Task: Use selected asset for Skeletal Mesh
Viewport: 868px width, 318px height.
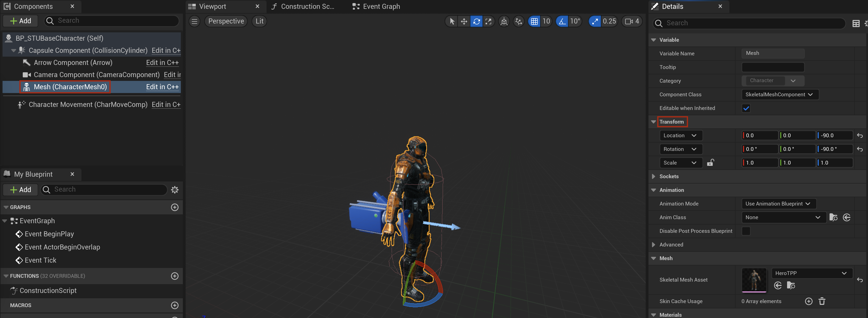Action: point(778,286)
